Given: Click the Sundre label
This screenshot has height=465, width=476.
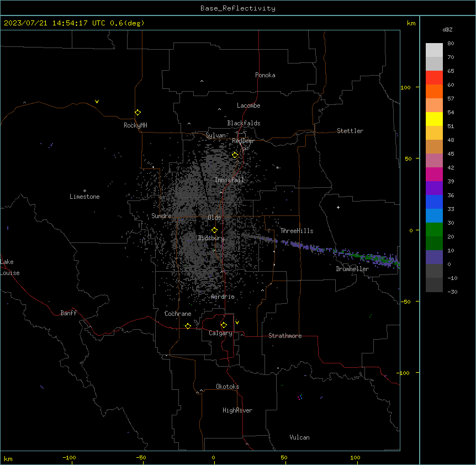Looking at the screenshot, I should (161, 216).
